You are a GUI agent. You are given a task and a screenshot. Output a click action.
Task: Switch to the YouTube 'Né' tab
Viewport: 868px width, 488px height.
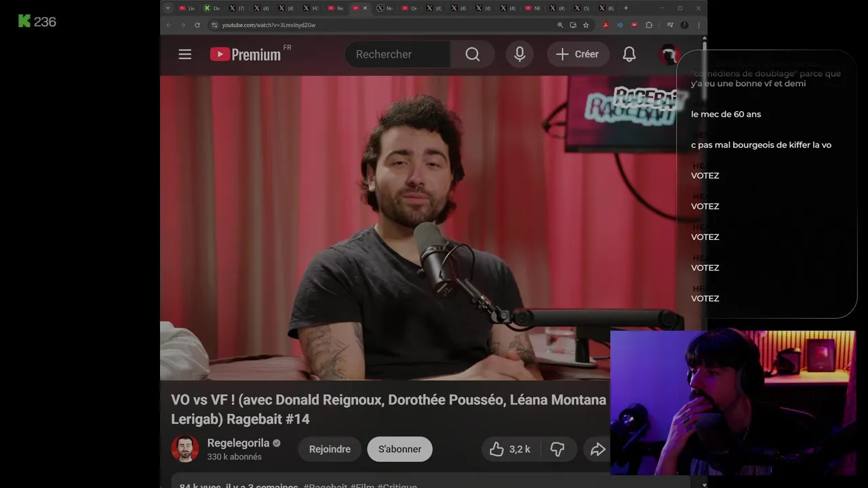tap(533, 8)
